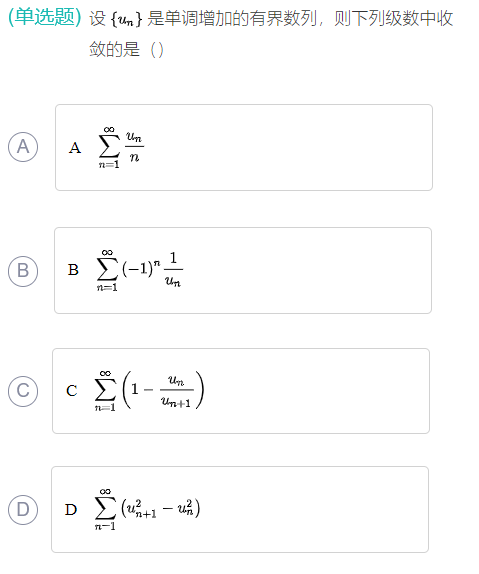Click the bold letter B inside second card
The image size is (479, 574).
73,270
